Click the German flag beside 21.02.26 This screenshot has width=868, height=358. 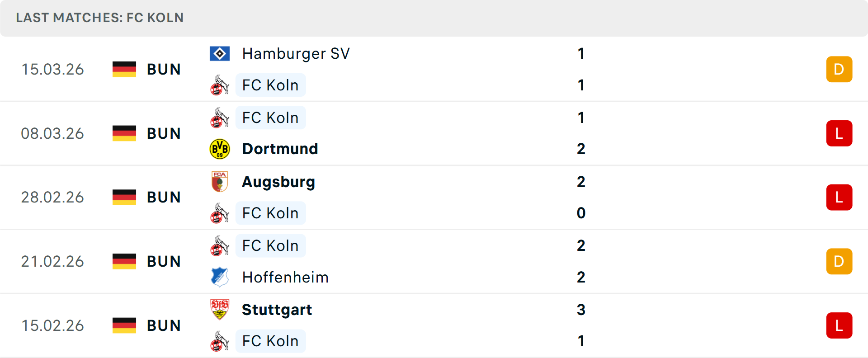[x=124, y=261]
